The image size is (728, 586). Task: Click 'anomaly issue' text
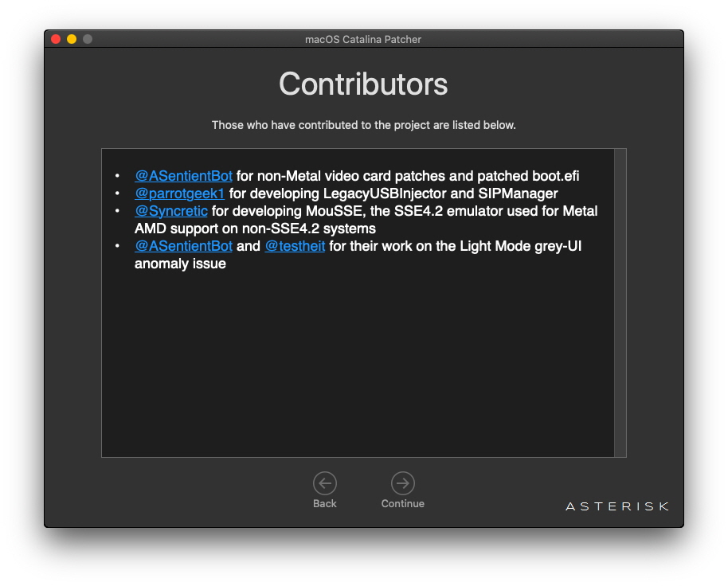pyautogui.click(x=180, y=264)
